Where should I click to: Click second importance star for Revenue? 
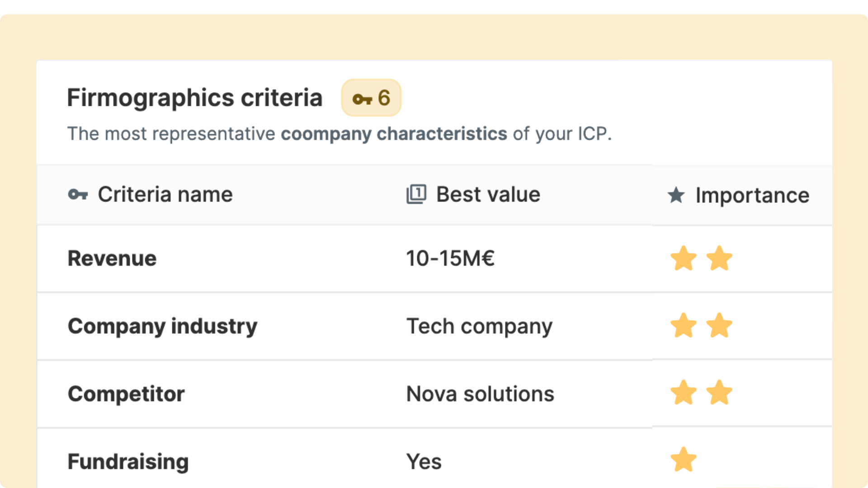pyautogui.click(x=719, y=258)
